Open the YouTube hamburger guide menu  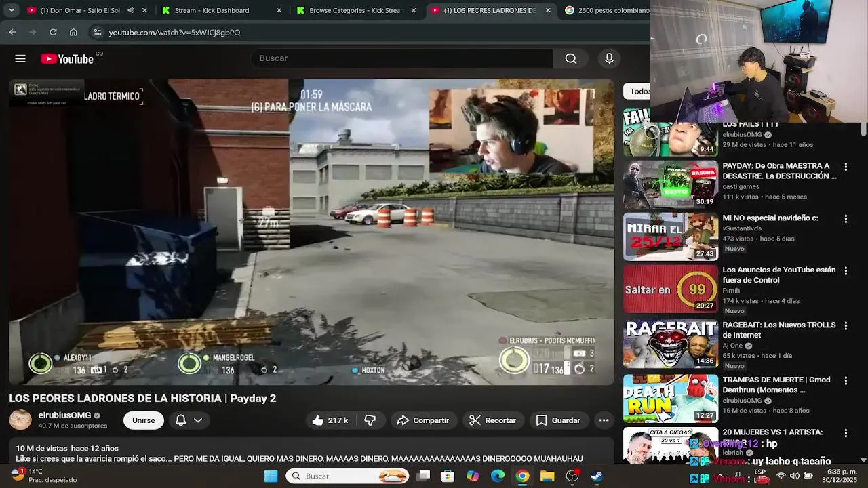pyautogui.click(x=20, y=59)
